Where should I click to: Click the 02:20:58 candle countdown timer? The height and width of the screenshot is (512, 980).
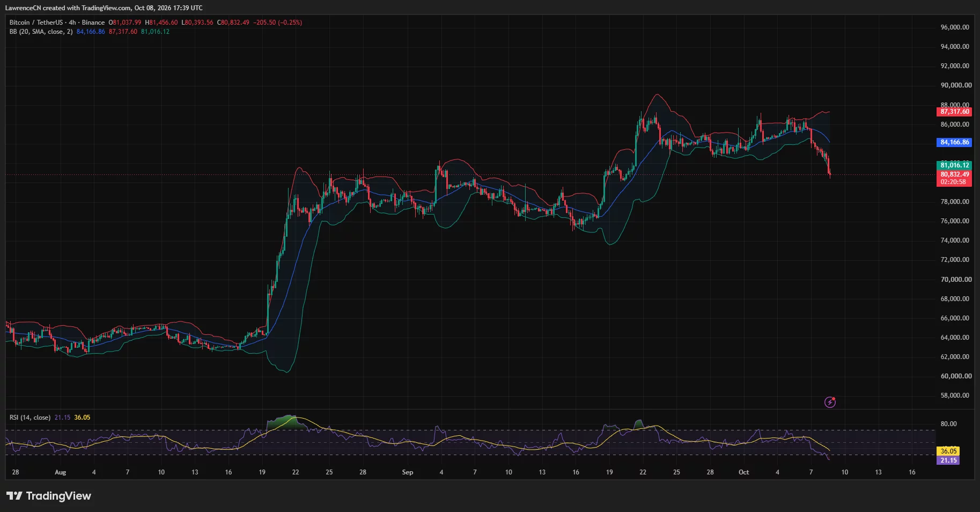click(953, 182)
